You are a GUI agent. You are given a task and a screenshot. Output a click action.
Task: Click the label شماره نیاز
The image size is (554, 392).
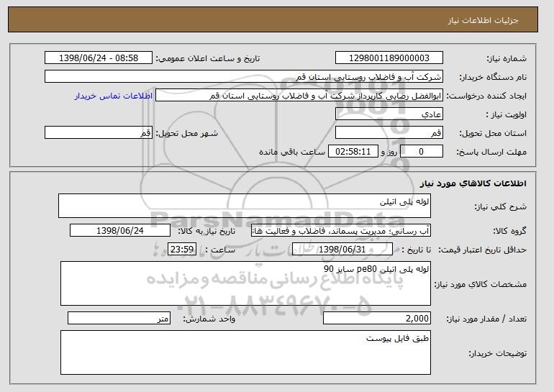[x=507, y=58]
